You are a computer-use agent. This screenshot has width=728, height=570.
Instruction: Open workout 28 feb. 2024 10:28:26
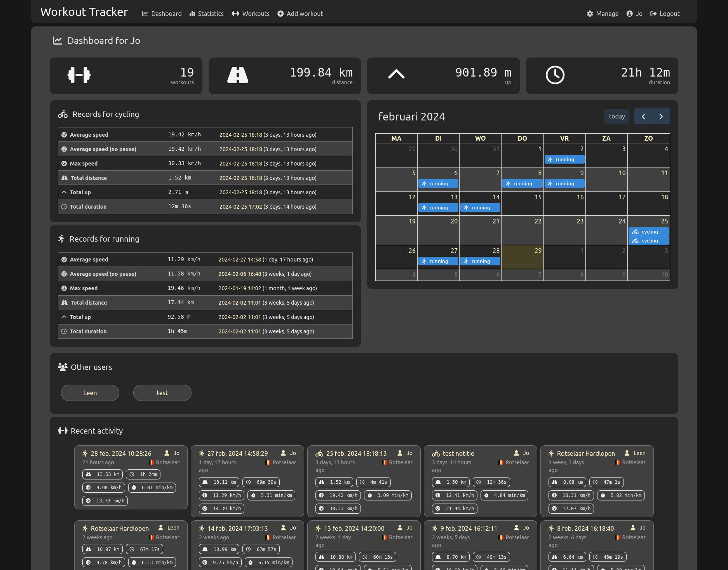(121, 453)
